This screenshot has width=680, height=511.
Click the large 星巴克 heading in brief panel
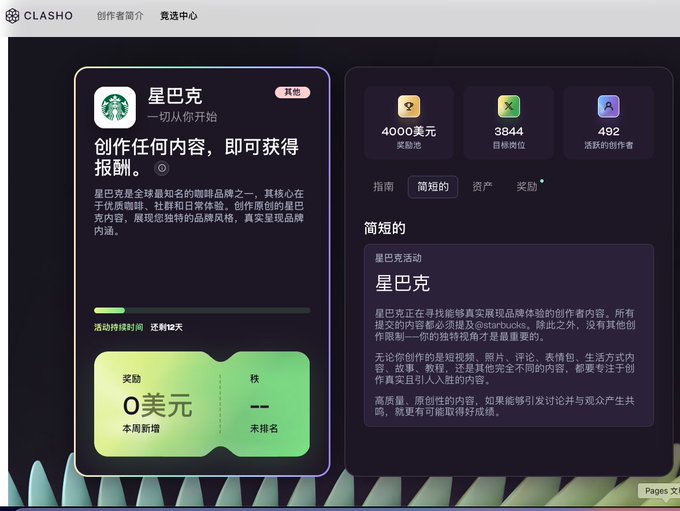coord(402,284)
